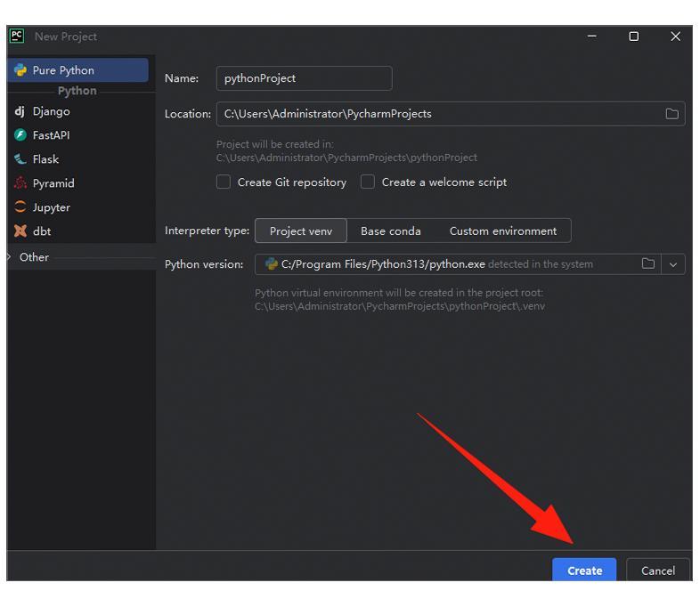
Task: Select the Pure Python project type
Action: point(77,70)
